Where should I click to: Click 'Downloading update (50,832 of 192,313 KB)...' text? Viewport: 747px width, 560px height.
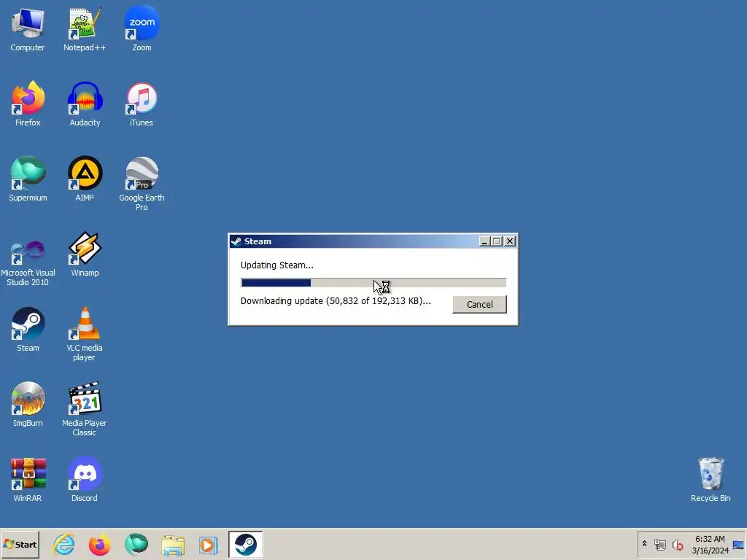click(336, 301)
